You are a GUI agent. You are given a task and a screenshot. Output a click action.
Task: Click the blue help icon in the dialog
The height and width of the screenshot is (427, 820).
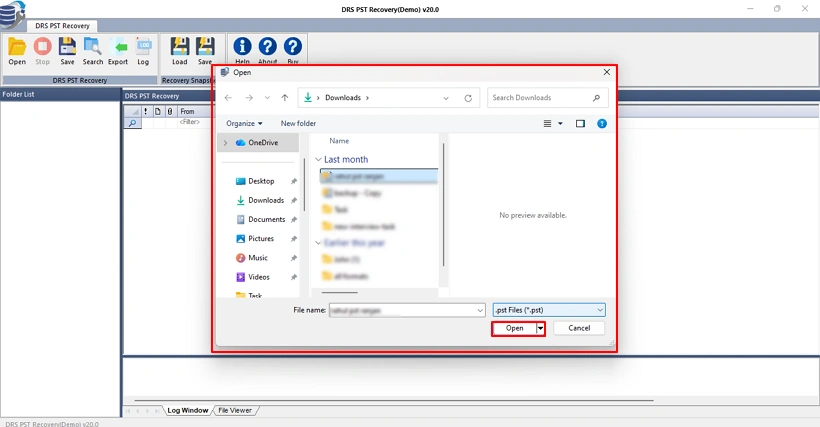602,123
